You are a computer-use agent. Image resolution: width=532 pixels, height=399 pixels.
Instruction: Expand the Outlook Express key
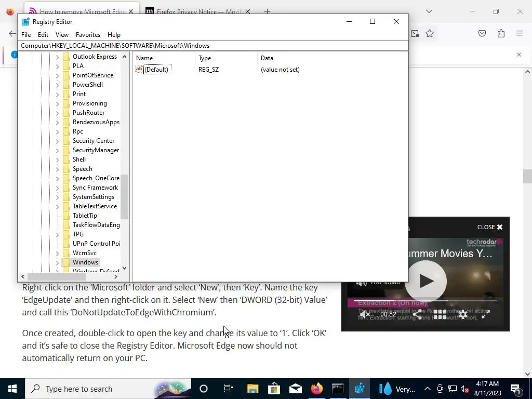[57, 57]
